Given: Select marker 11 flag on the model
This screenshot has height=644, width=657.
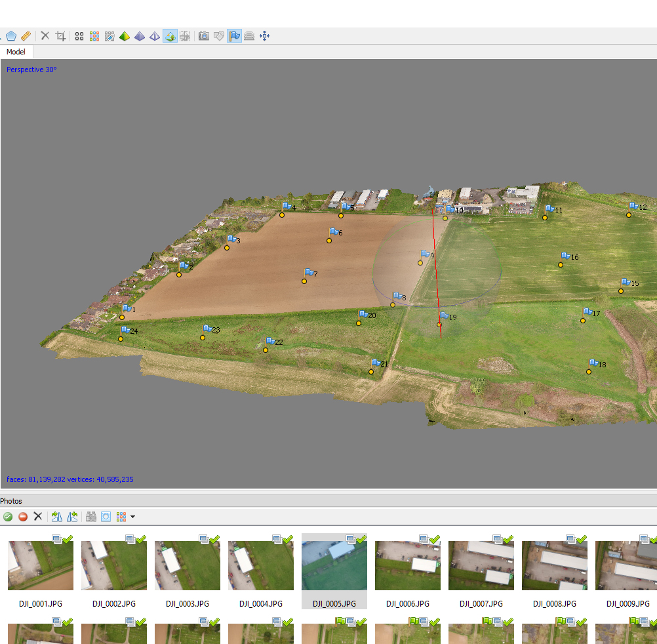Looking at the screenshot, I should (549, 209).
